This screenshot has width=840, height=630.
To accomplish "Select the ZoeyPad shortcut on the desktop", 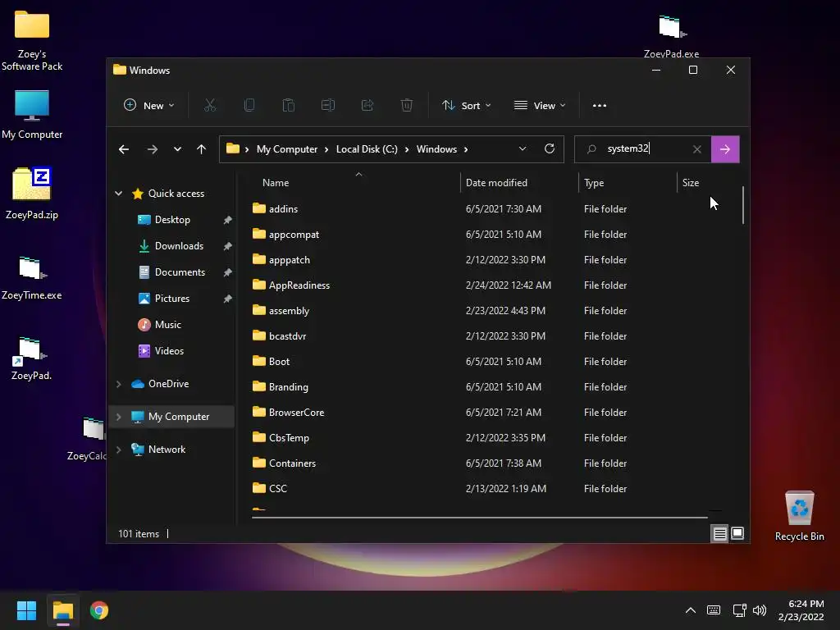I will 32,358.
